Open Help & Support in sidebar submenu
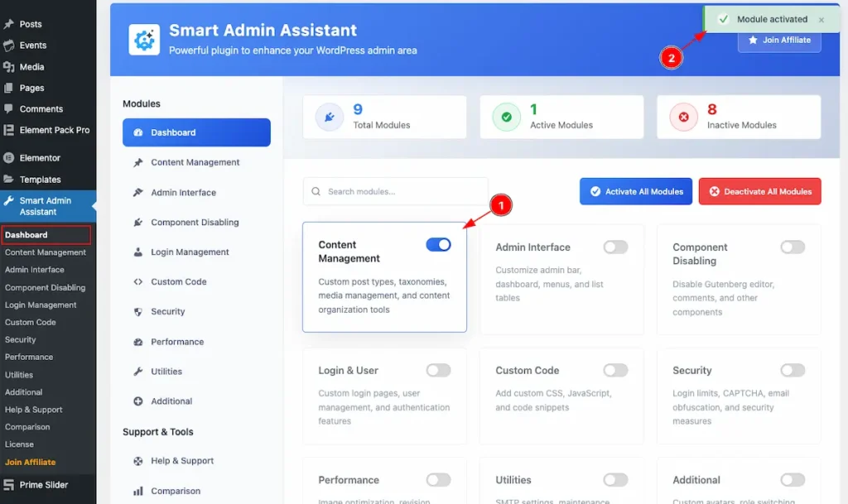Viewport: 848px width, 504px height. [33, 410]
